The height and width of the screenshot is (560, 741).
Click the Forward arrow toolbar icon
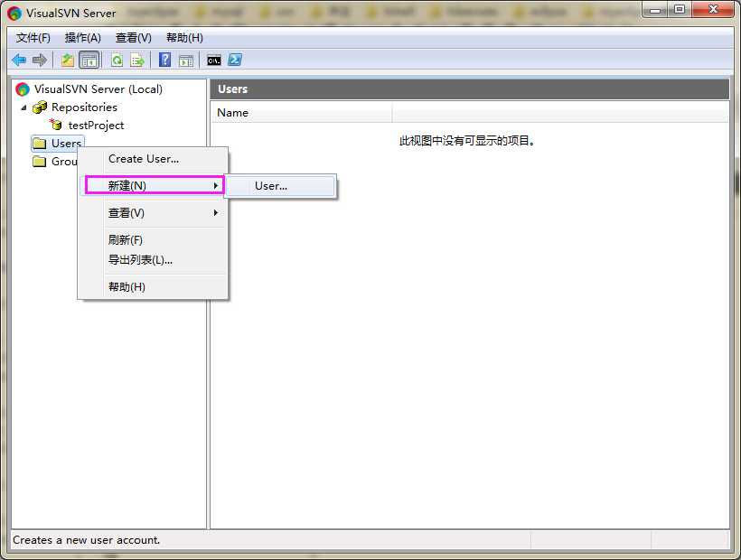pos(40,60)
